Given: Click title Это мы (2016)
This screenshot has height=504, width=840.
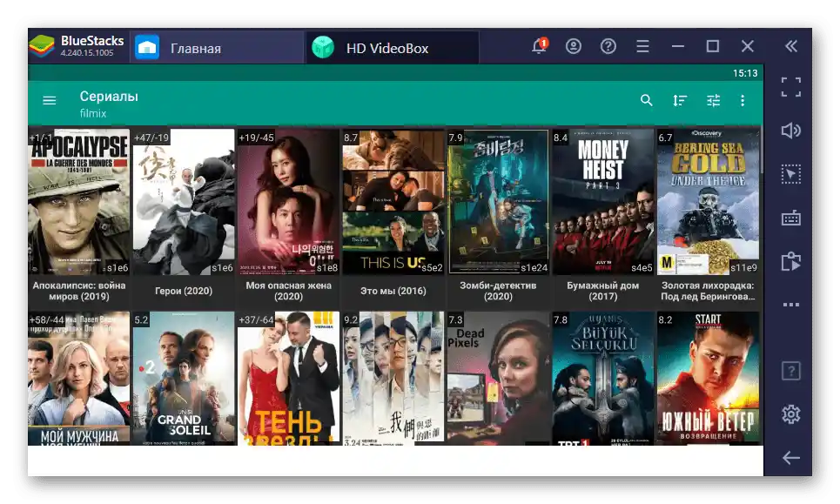Looking at the screenshot, I should tap(393, 291).
